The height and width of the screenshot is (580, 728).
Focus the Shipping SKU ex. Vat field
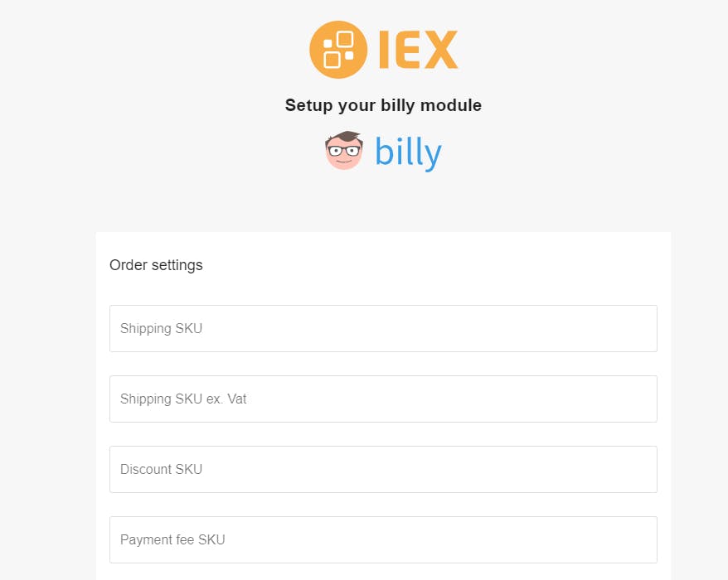pos(383,399)
